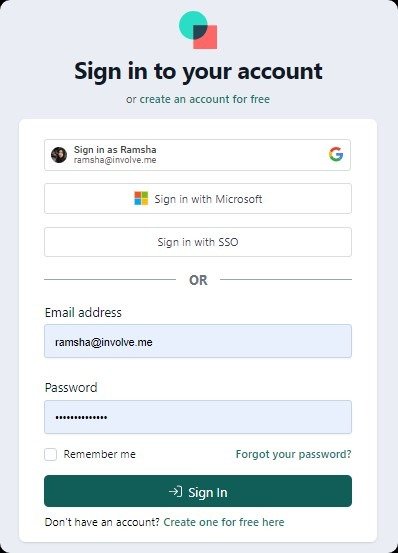
Task: Follow Create one for free here link
Action: [224, 522]
